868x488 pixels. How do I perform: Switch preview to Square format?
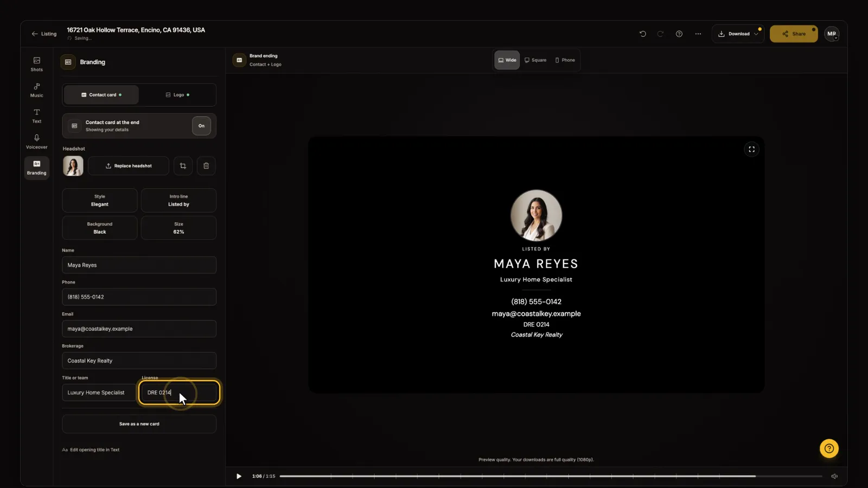click(x=535, y=60)
